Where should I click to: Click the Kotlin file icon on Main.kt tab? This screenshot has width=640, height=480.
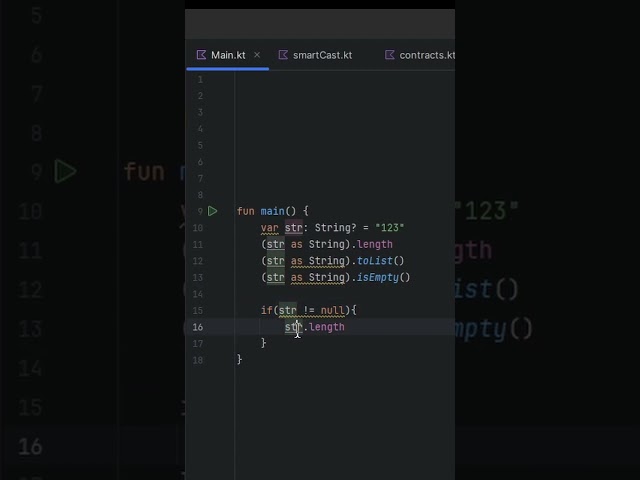pyautogui.click(x=201, y=55)
